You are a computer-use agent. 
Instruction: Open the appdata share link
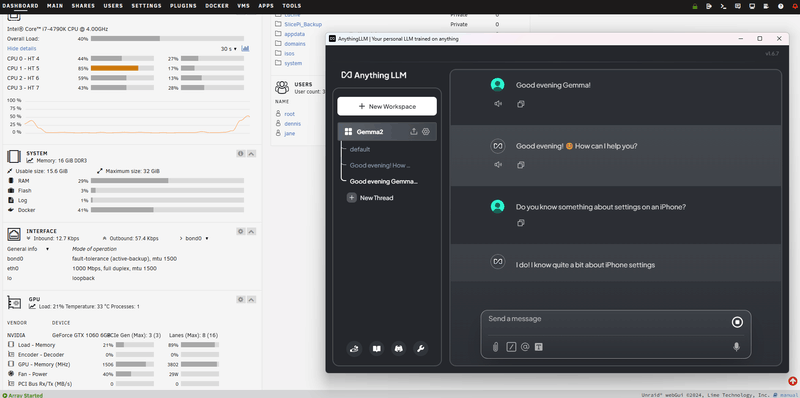pos(294,34)
